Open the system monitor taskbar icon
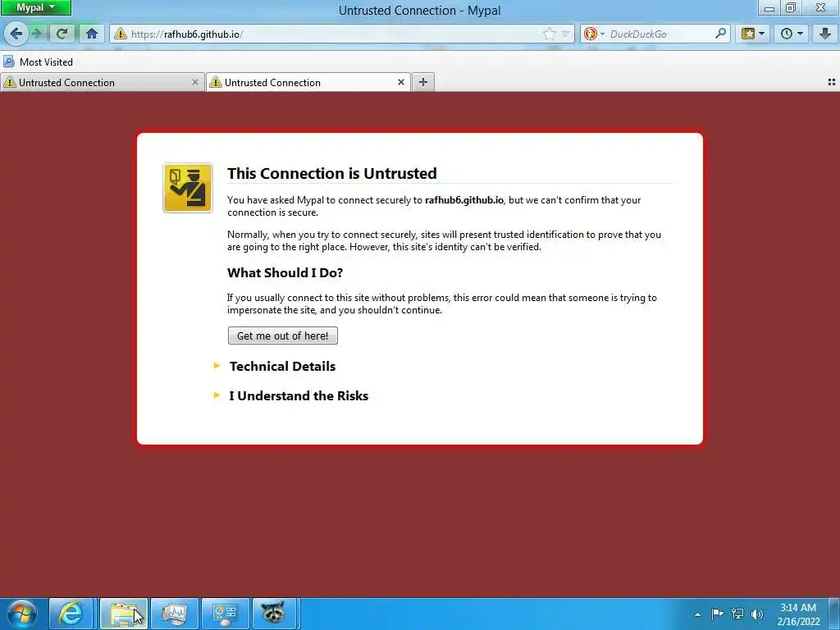 point(174,614)
